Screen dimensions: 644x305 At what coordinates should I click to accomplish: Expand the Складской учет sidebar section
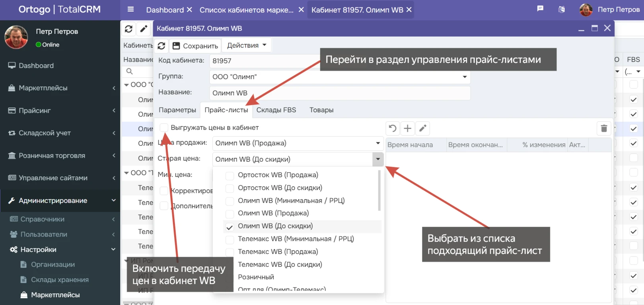click(x=60, y=133)
